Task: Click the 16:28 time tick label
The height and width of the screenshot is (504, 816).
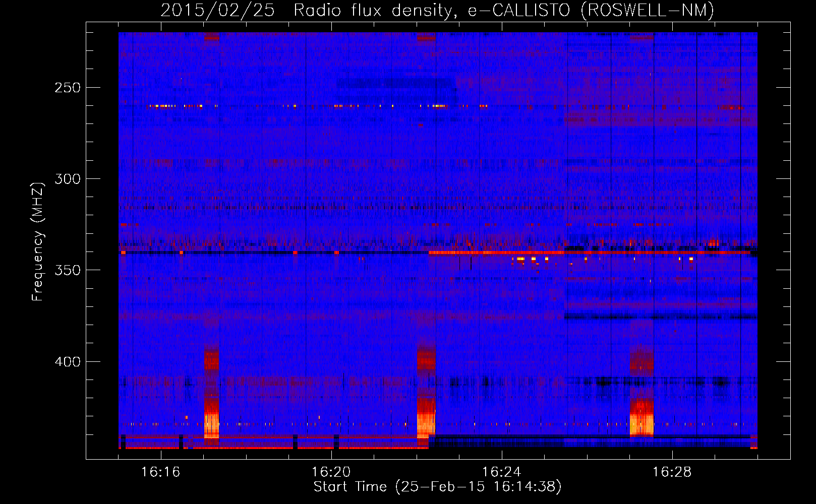Action: [x=672, y=472]
